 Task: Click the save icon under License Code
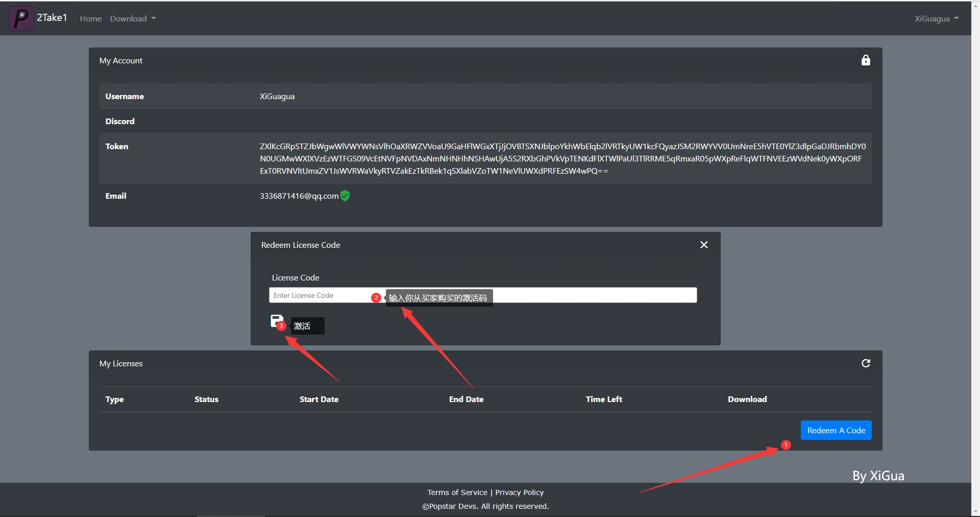[276, 321]
